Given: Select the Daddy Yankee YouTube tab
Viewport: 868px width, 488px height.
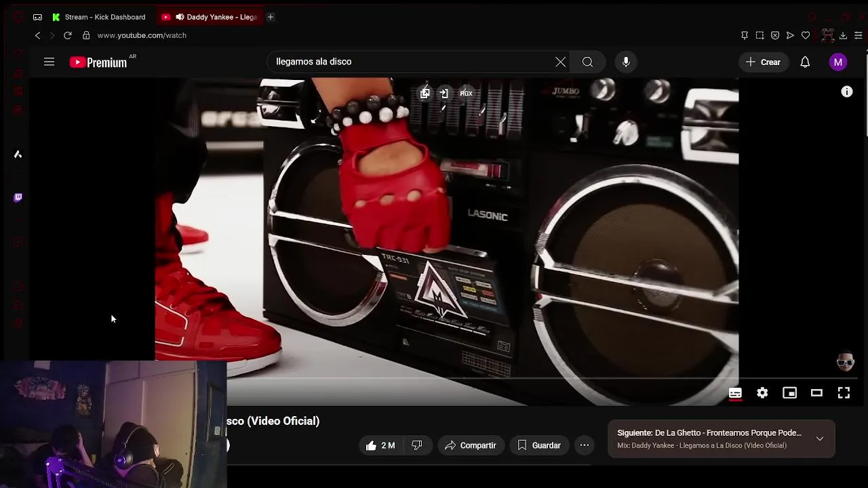Looking at the screenshot, I should [210, 17].
